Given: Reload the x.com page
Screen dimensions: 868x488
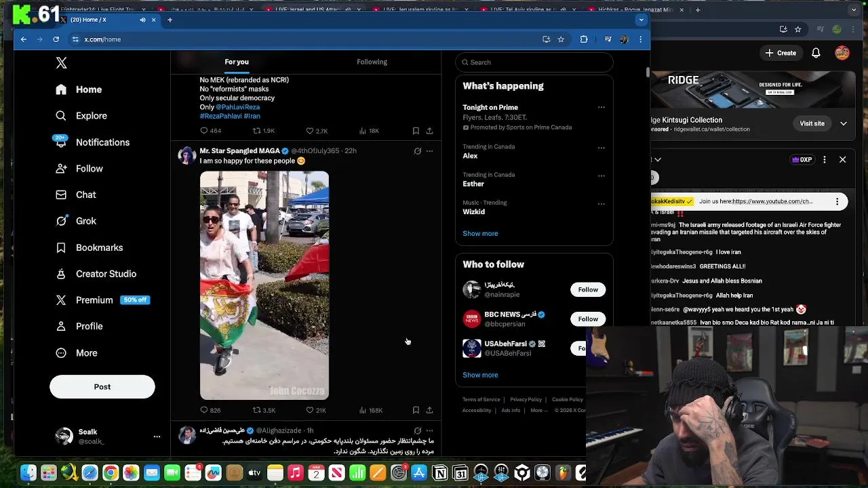Looking at the screenshot, I should [56, 39].
